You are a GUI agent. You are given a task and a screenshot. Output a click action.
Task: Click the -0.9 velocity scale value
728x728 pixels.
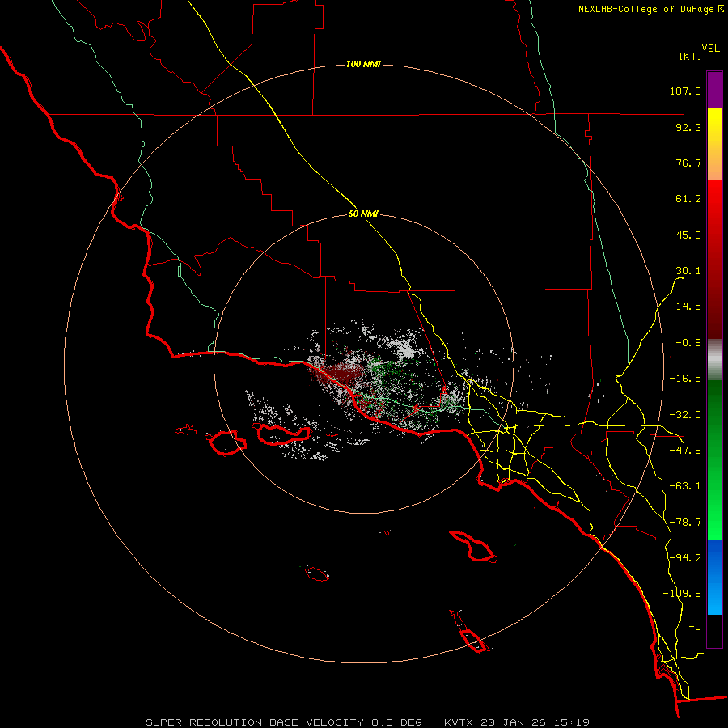point(688,343)
